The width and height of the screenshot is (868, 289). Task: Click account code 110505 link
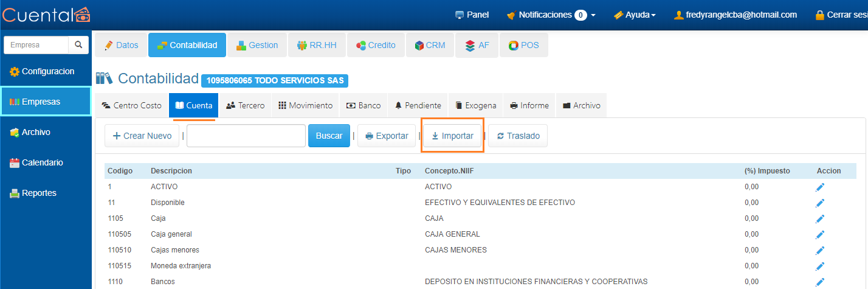tap(117, 234)
